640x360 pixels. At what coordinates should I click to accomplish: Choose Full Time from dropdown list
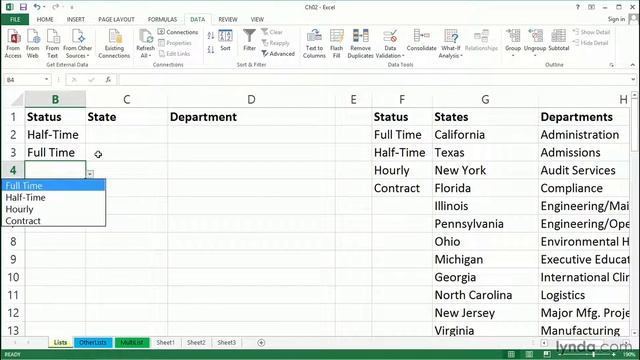click(53, 185)
